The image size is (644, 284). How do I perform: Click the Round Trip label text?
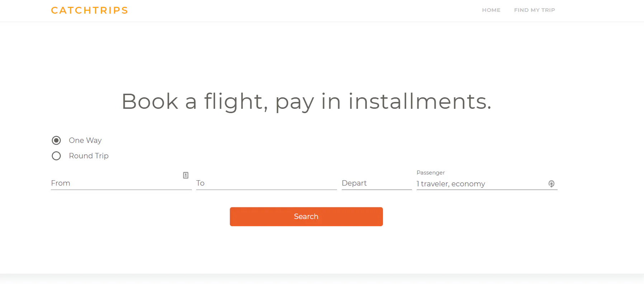coord(89,156)
